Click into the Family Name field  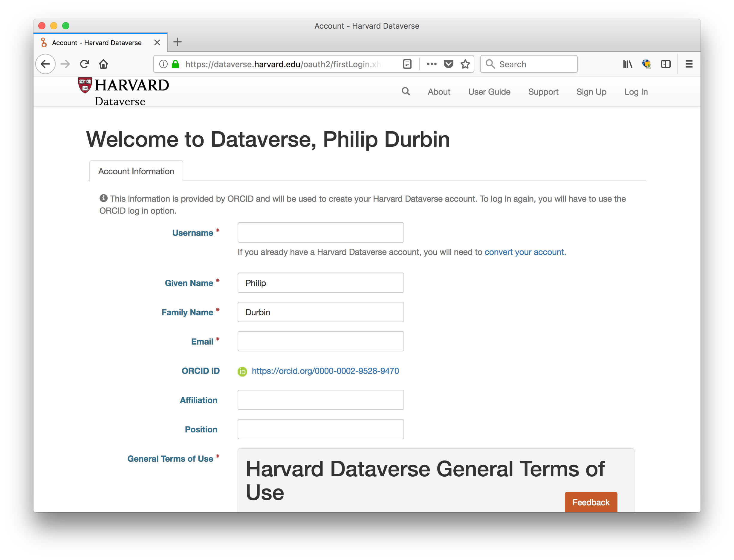point(321,312)
